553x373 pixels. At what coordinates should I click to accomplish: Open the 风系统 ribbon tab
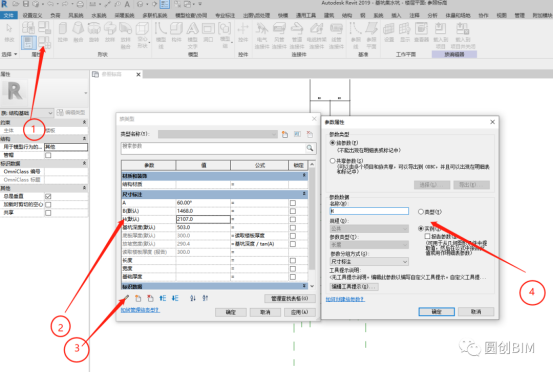tap(76, 15)
